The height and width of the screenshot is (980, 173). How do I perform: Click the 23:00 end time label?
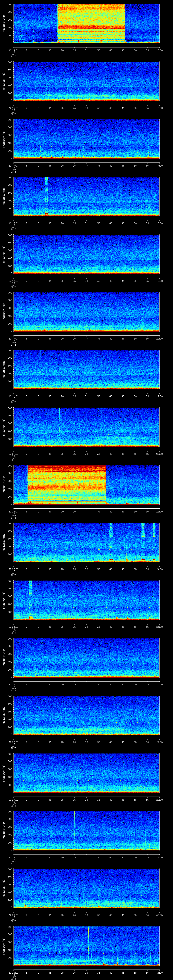coord(159,511)
